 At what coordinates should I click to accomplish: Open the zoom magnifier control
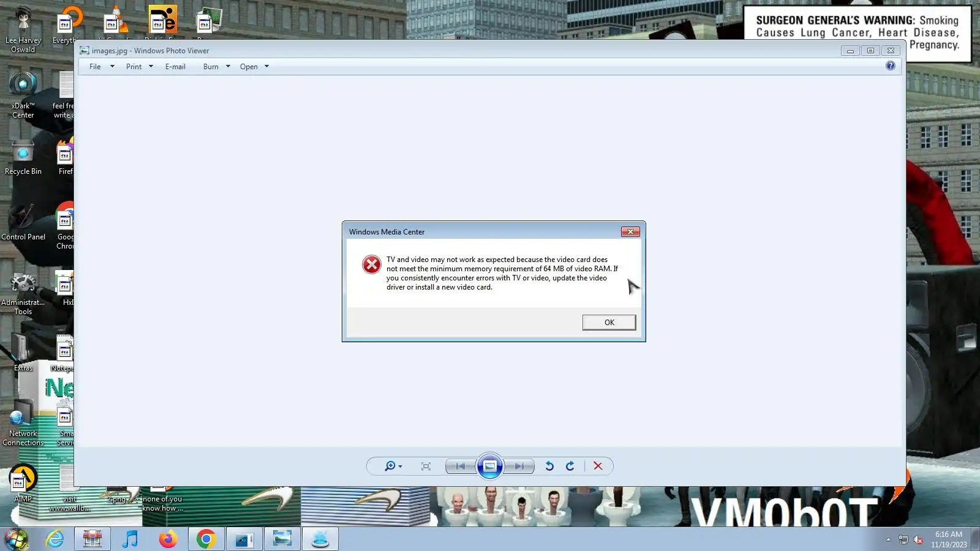(393, 467)
